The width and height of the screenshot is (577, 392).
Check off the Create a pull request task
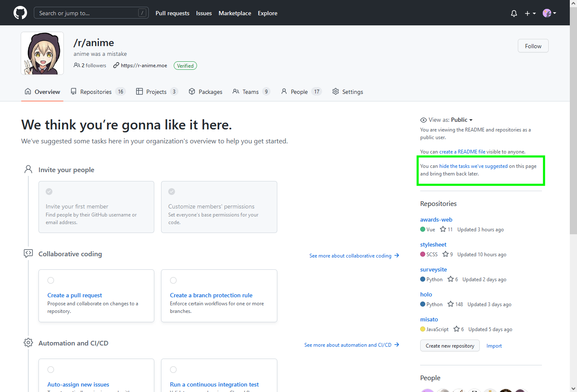(51, 280)
